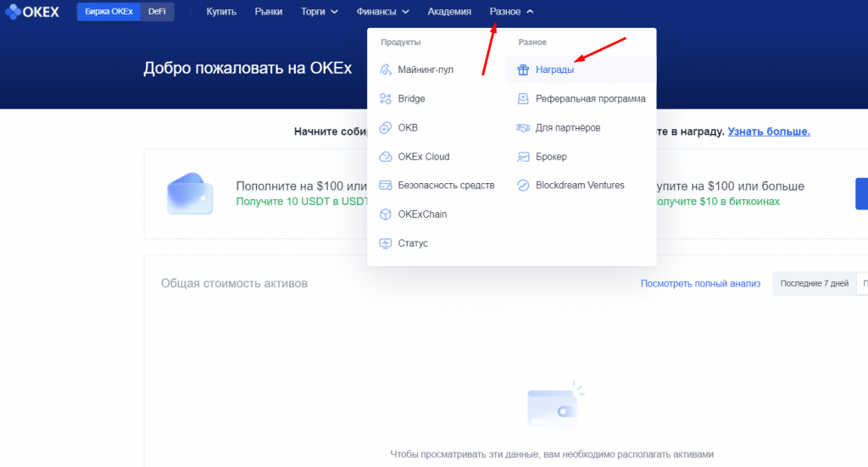This screenshot has width=868, height=467.
Task: Click Получите 10 USDT reward text
Action: (303, 202)
